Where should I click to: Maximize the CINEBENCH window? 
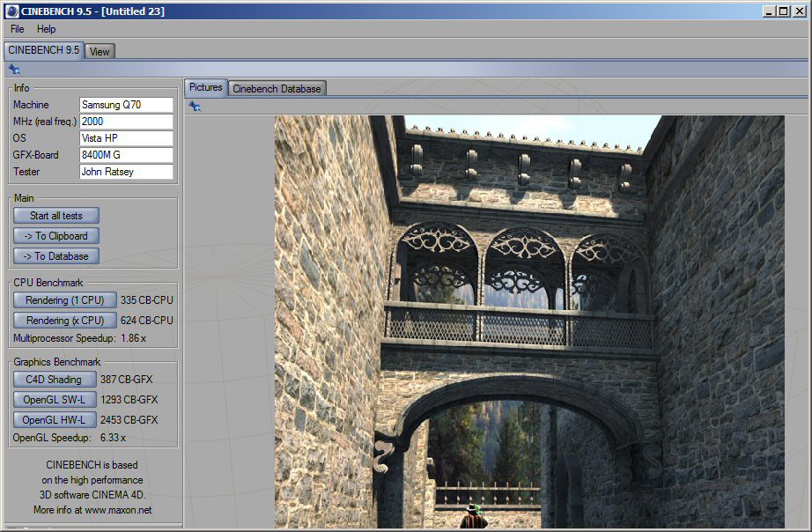point(784,11)
